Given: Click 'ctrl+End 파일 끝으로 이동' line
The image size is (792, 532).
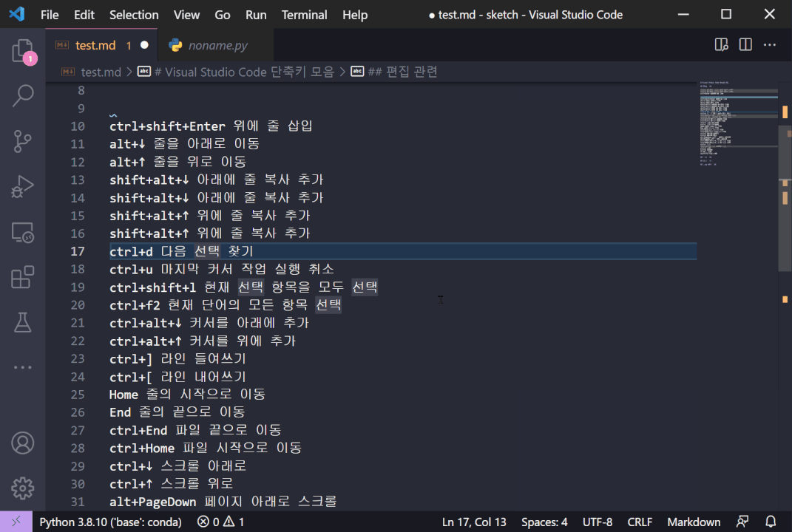Looking at the screenshot, I should pos(195,430).
